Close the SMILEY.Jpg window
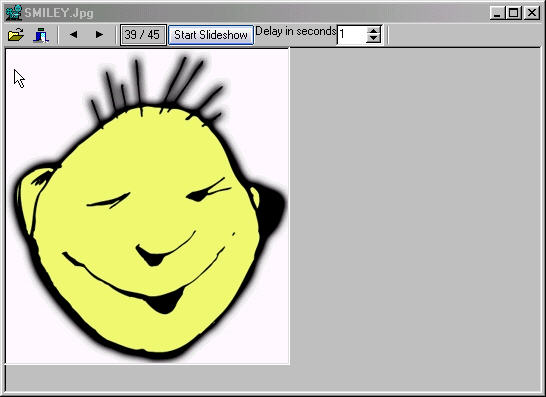 pos(532,13)
